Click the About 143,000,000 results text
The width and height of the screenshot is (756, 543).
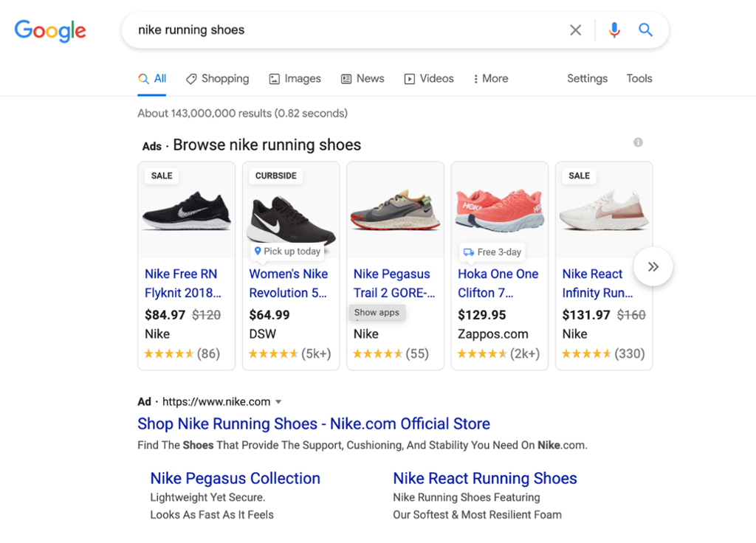pos(242,113)
